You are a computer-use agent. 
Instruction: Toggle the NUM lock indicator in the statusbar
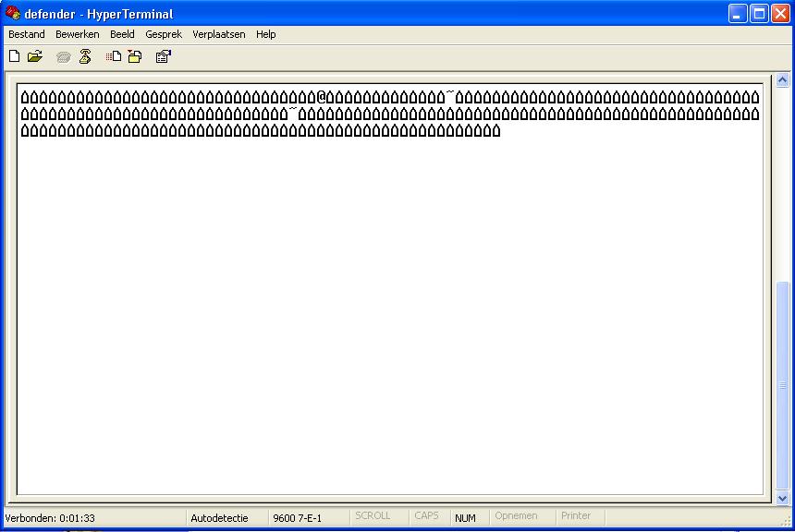[467, 516]
